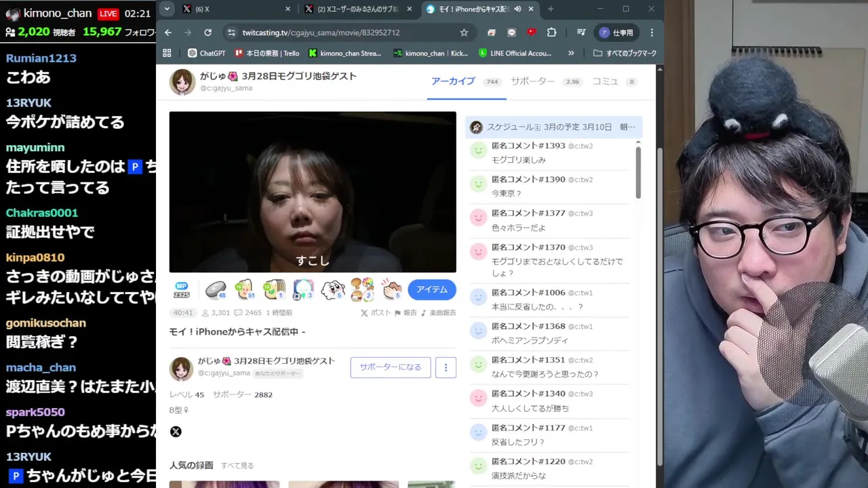Open a new browser tab
868x488 pixels.
pos(551,9)
